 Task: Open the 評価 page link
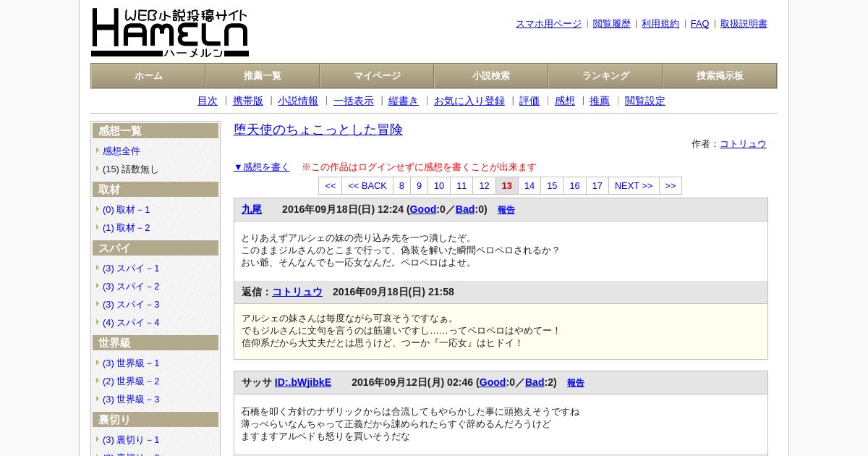pos(529,101)
